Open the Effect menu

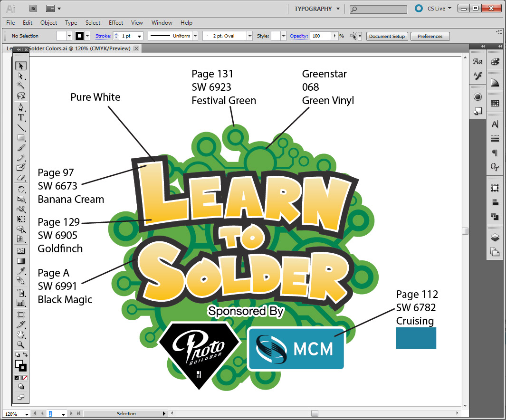pyautogui.click(x=116, y=23)
